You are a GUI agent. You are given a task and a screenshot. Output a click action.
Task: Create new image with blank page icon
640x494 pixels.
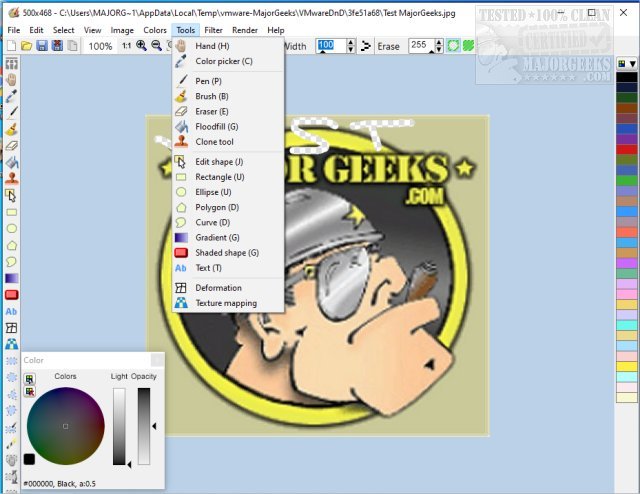(11, 46)
